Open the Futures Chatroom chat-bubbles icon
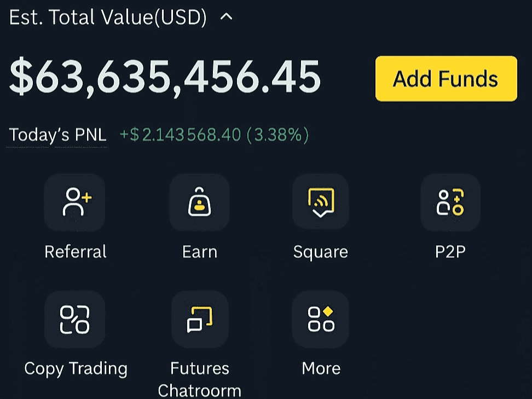 pyautogui.click(x=200, y=319)
